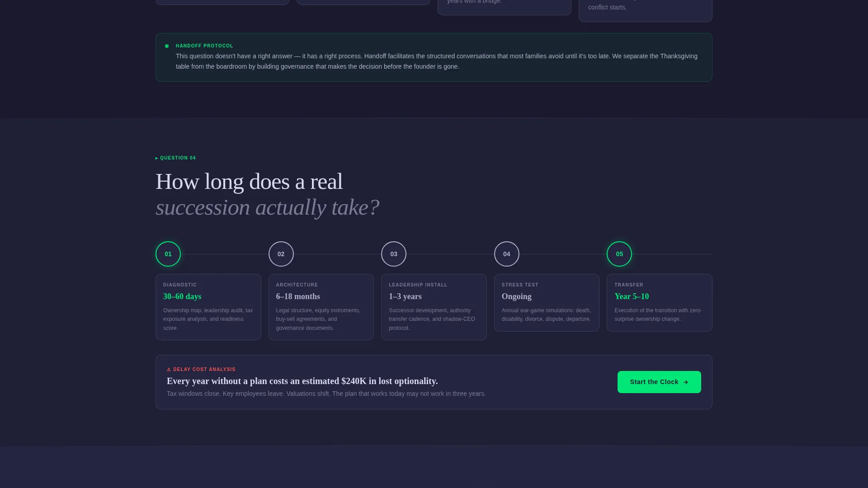The width and height of the screenshot is (868, 488).
Task: Open the Stress Test Ongoing card
Action: coord(547,303)
